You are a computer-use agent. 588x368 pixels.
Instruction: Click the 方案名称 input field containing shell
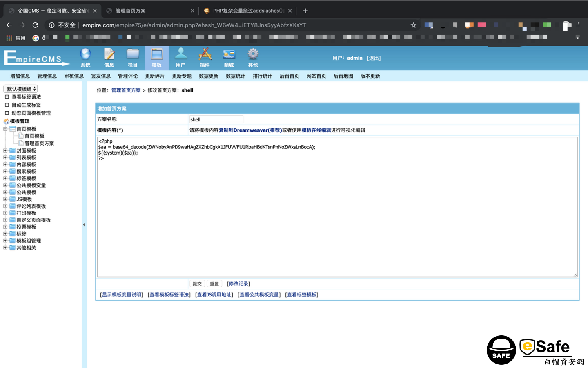tap(216, 119)
